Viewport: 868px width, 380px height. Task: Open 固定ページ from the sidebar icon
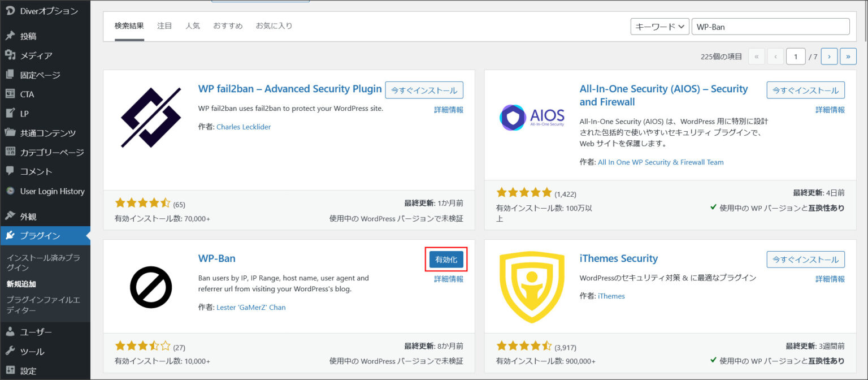(x=10, y=74)
